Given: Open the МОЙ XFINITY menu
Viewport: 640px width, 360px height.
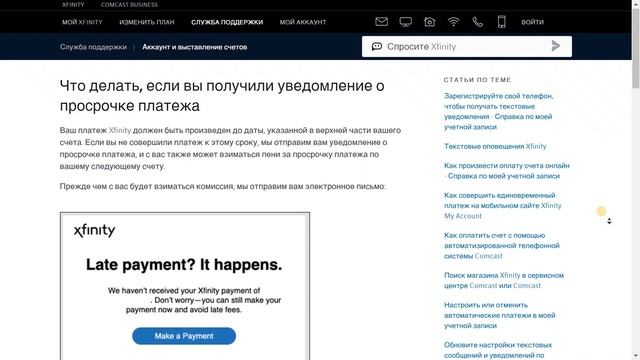Looking at the screenshot, I should point(82,22).
